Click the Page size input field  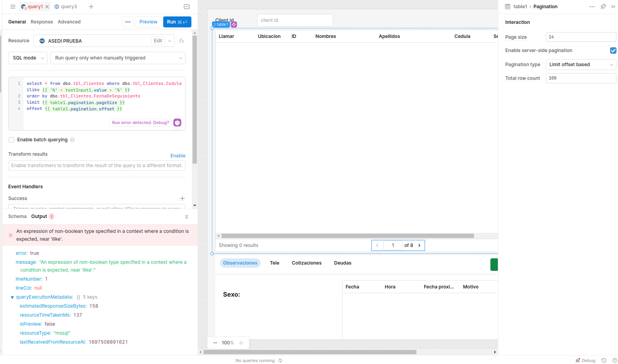pos(581,37)
